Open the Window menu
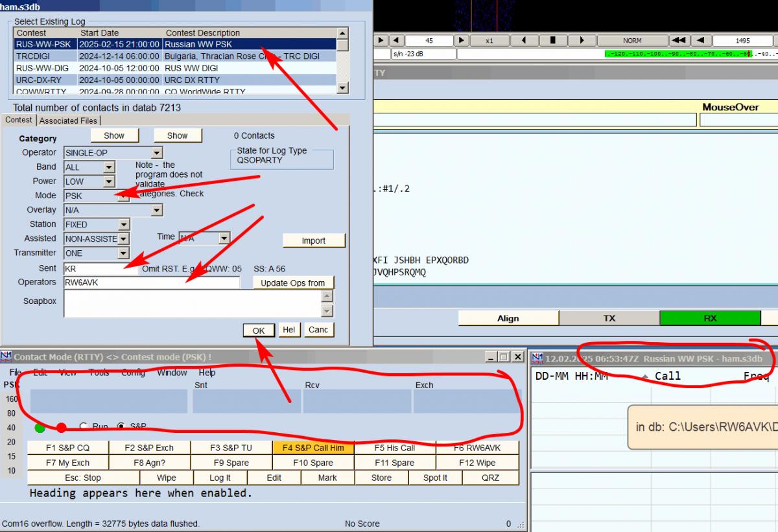This screenshot has height=532, width=778. tap(172, 373)
